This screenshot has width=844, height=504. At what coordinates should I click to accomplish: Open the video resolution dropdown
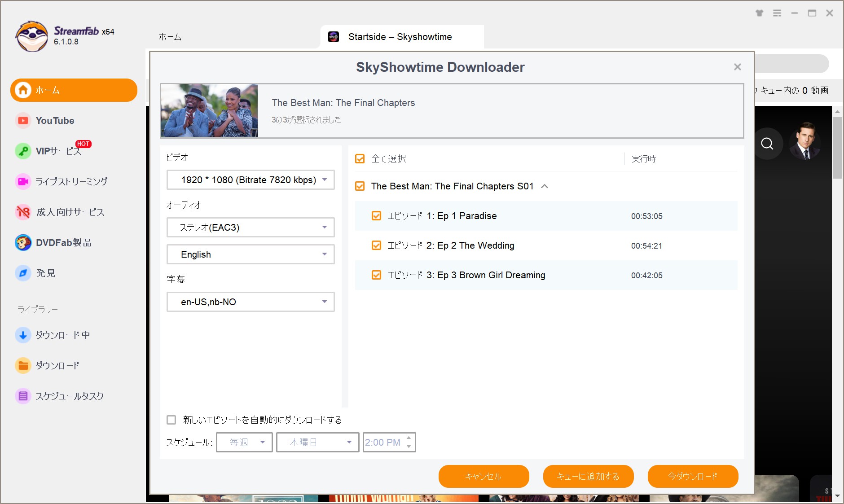pos(251,180)
